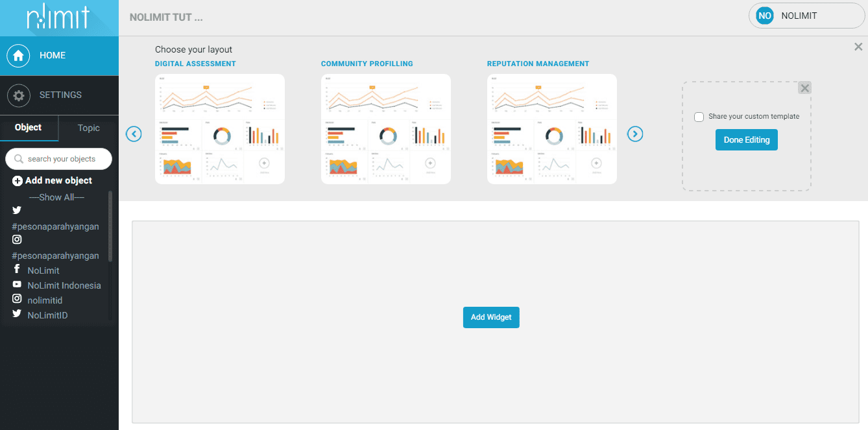Close the custom template box
This screenshot has width=868, height=430.
pyautogui.click(x=805, y=88)
